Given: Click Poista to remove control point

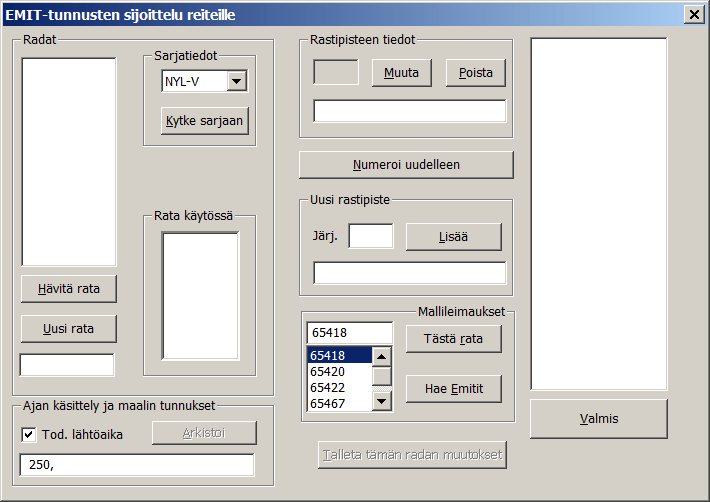Looking at the screenshot, I should click(476, 73).
